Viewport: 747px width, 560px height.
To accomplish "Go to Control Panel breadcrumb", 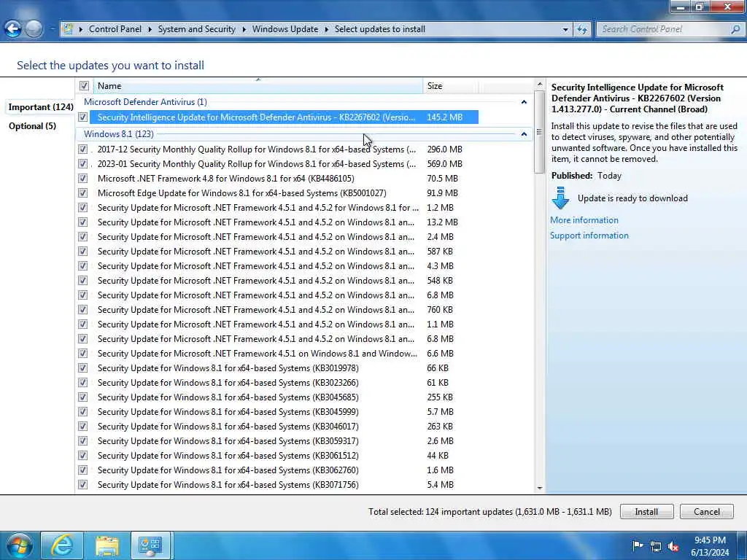I will (x=115, y=29).
